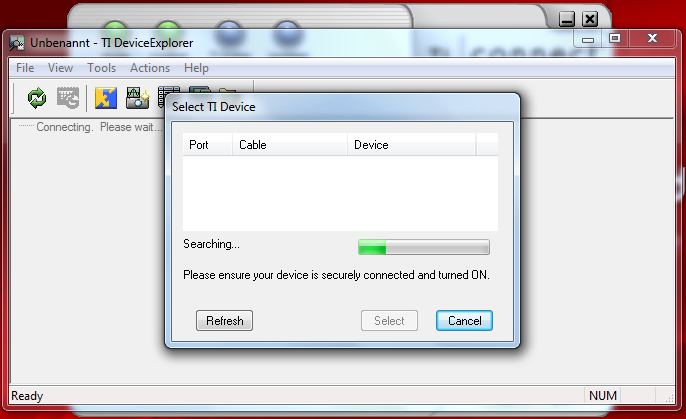Open the screen capture camera icon
The image size is (686, 419).
137,98
